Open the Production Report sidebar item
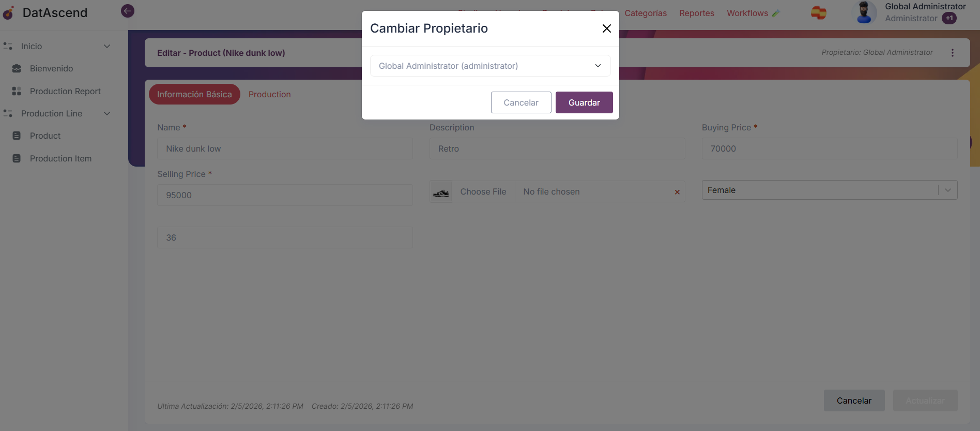 click(x=65, y=91)
